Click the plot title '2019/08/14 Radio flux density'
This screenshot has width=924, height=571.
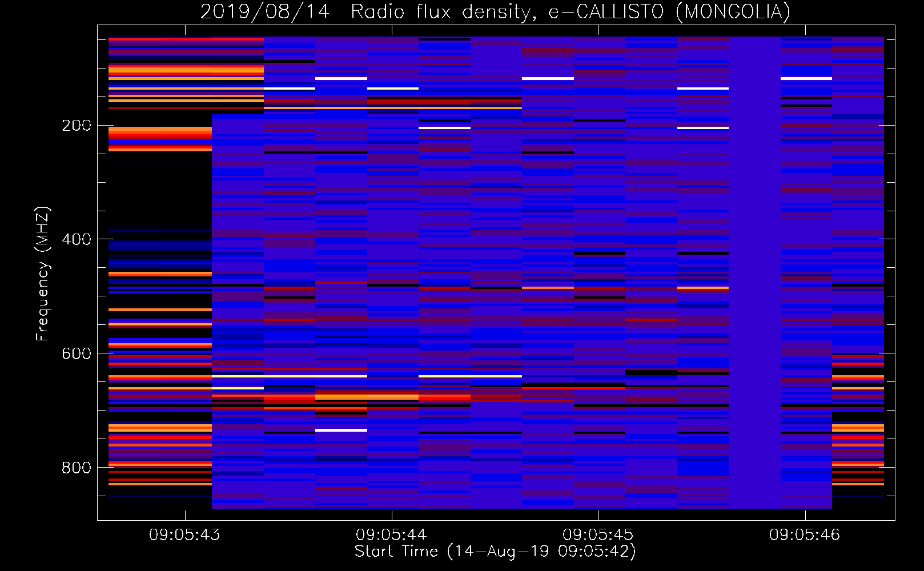pyautogui.click(x=368, y=12)
